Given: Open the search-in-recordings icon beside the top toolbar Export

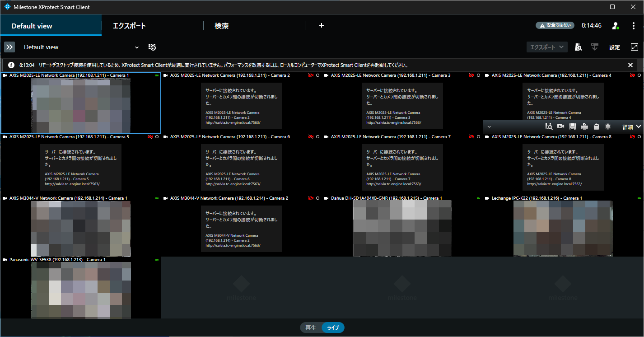Looking at the screenshot, I should click(x=578, y=47).
